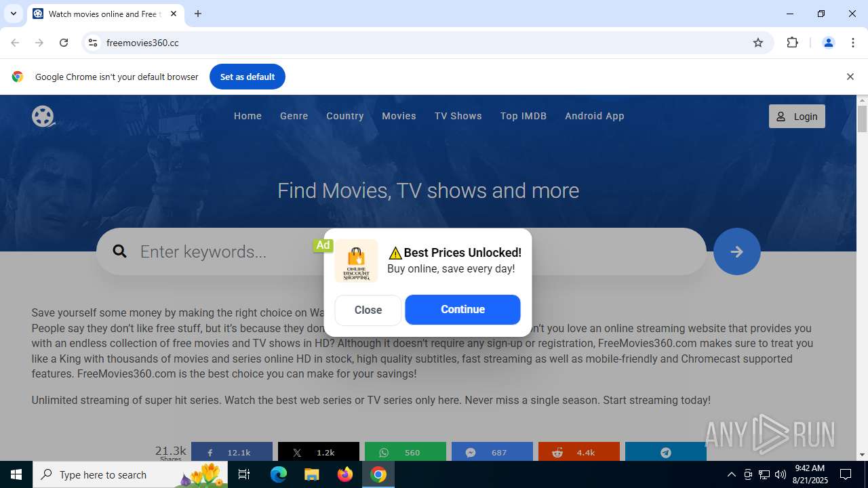Go back to the previous page

coord(15,43)
